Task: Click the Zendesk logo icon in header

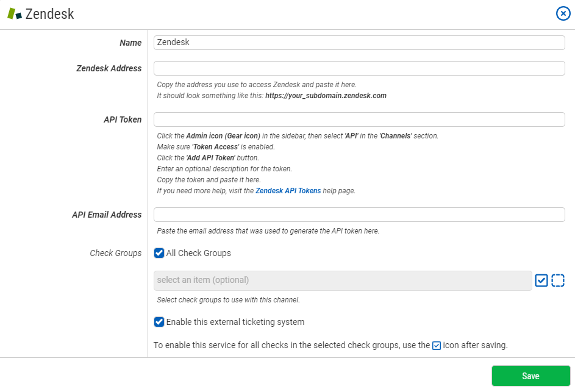Action: tap(15, 13)
